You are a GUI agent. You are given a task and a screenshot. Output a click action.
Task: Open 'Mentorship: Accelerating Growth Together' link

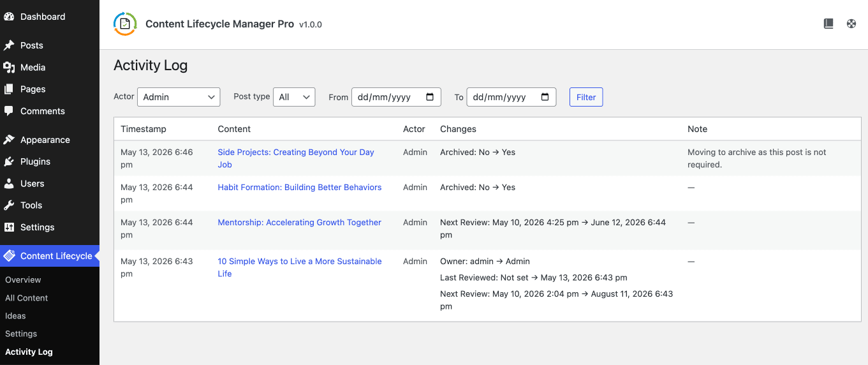point(300,223)
